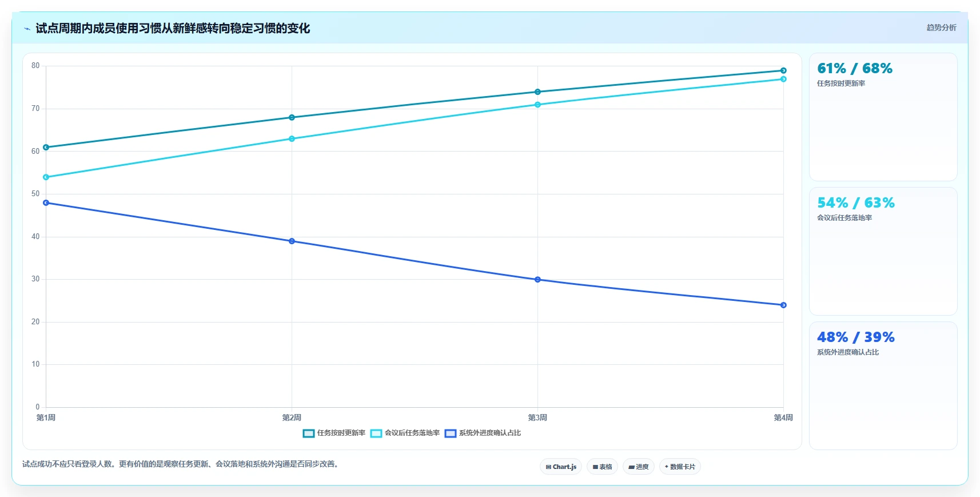Click the 80 y-axis tick label
980x497 pixels.
[x=35, y=66]
